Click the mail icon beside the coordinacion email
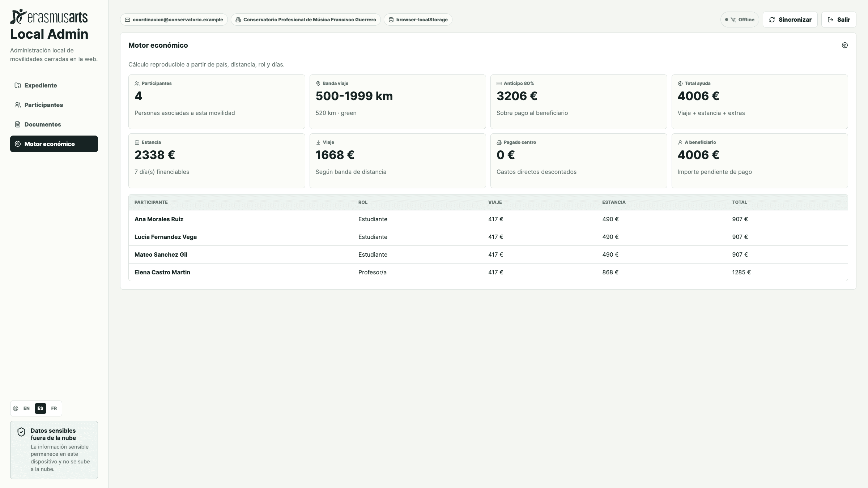Image resolution: width=868 pixels, height=488 pixels. (x=127, y=20)
